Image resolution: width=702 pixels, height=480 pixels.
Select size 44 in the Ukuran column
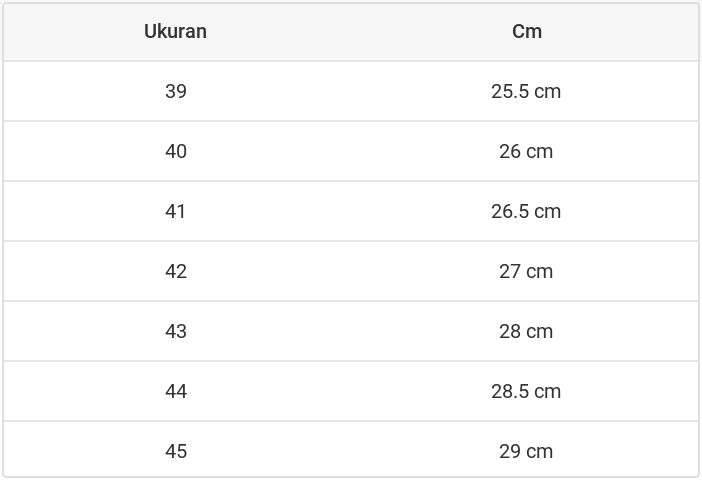tap(176, 391)
